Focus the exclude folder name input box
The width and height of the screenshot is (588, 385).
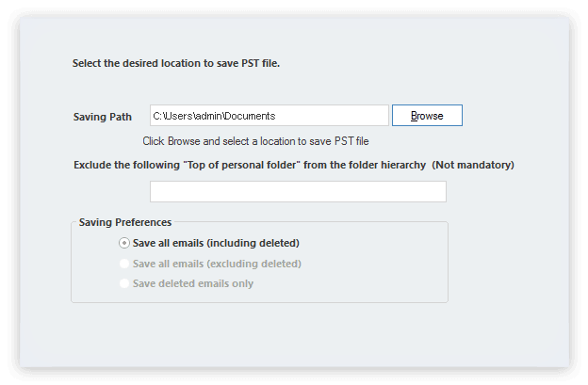(298, 192)
